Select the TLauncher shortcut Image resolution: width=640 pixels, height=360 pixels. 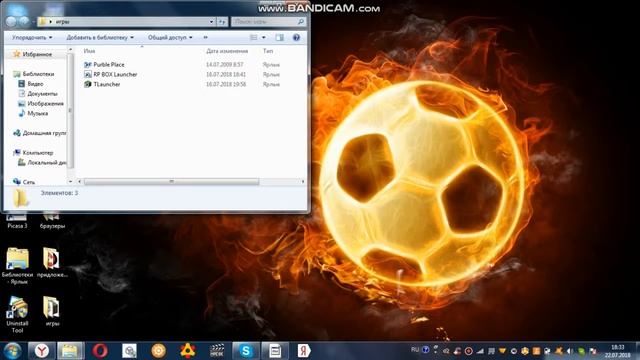[102, 84]
